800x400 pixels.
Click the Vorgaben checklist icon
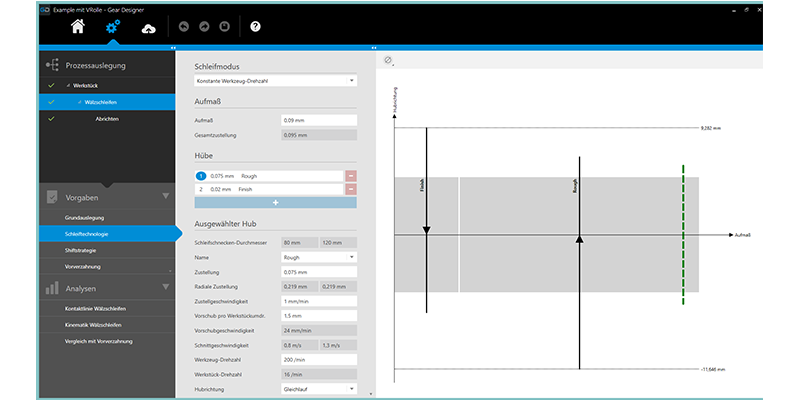52,197
